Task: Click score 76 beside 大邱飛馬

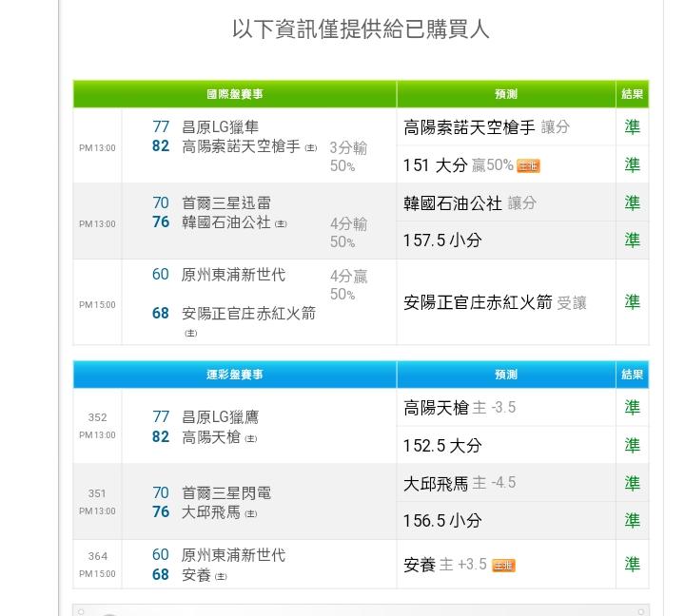Action: tap(161, 511)
